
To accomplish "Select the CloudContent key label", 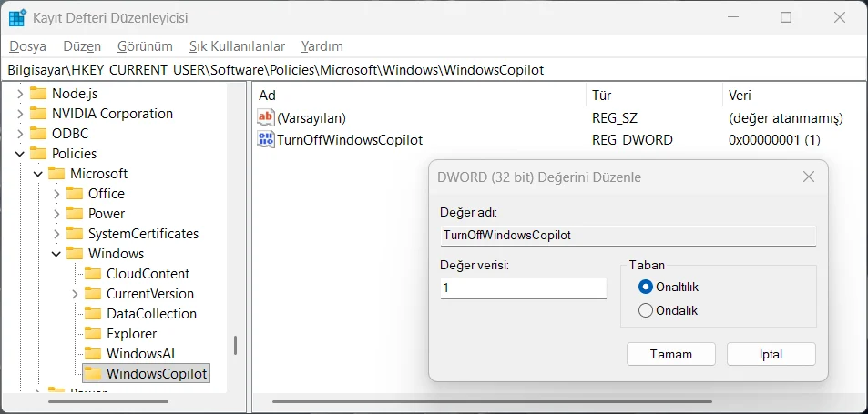I will point(148,274).
